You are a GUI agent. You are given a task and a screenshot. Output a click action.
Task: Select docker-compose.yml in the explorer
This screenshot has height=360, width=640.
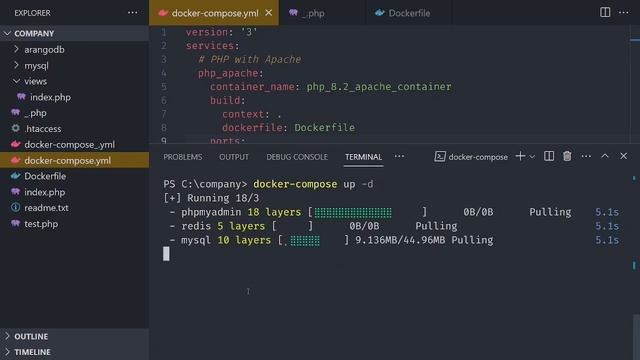[x=74, y=160]
